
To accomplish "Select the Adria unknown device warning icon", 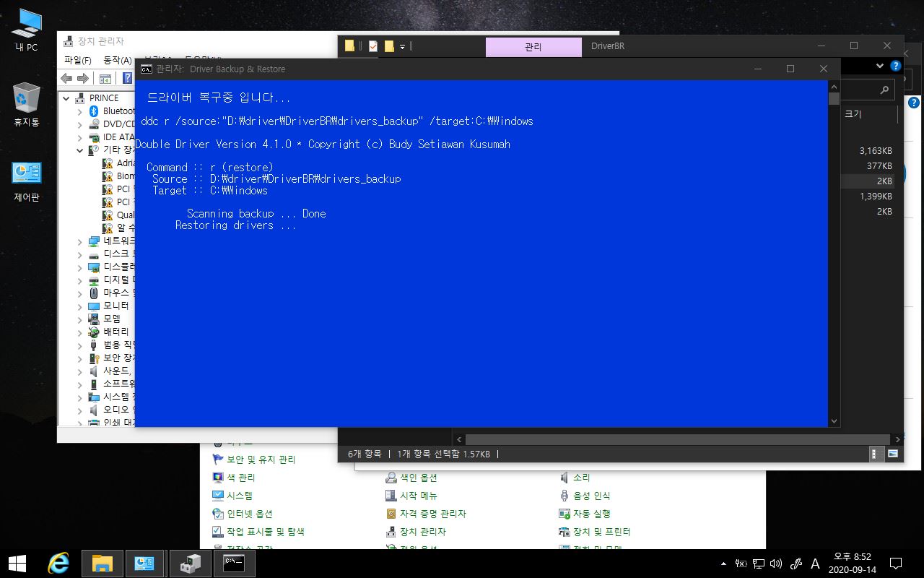I will [108, 163].
